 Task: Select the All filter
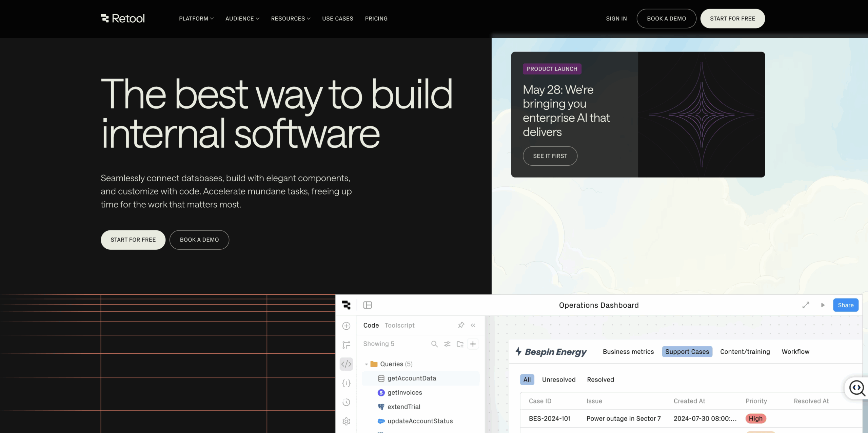tap(527, 379)
